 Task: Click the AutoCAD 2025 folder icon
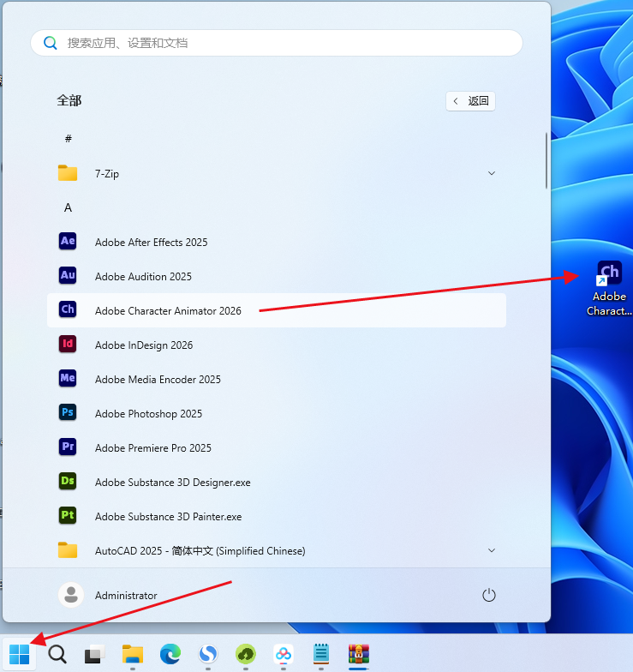pos(68,550)
